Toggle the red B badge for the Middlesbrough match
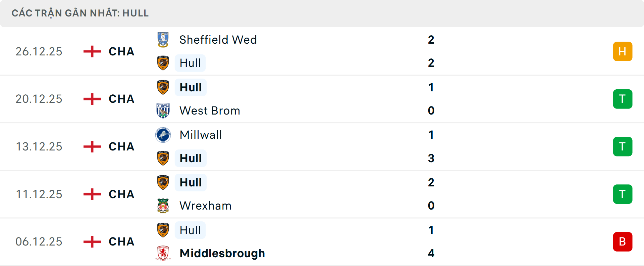Screen dimensions: 644x266 (x=623, y=241)
